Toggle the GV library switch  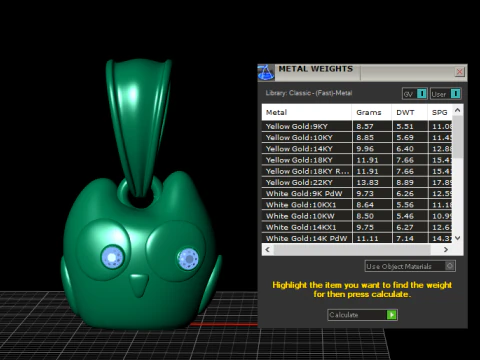(x=415, y=94)
